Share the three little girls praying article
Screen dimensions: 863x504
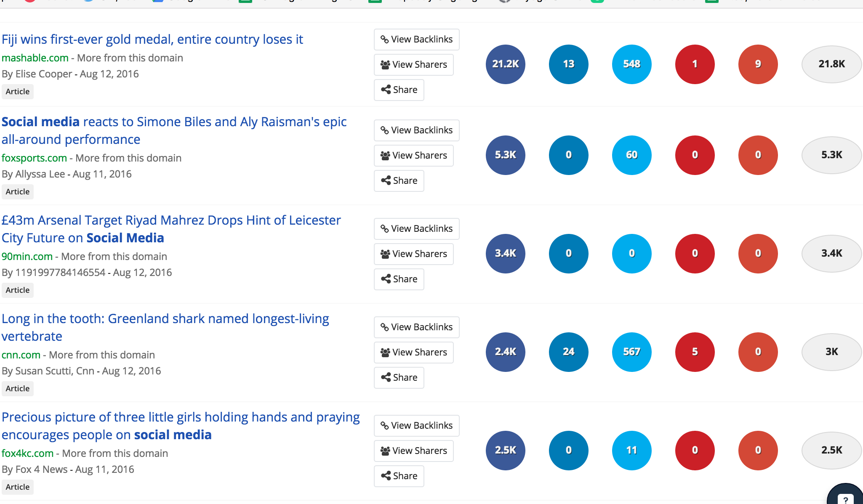[x=399, y=476]
